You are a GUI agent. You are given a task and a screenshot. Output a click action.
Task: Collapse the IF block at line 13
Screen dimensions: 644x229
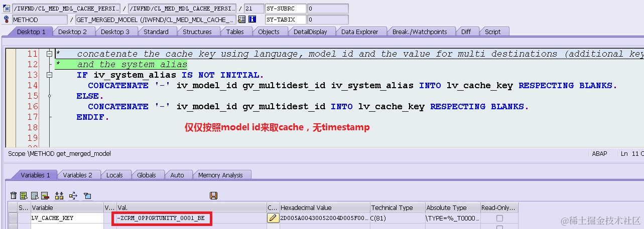[x=49, y=75]
